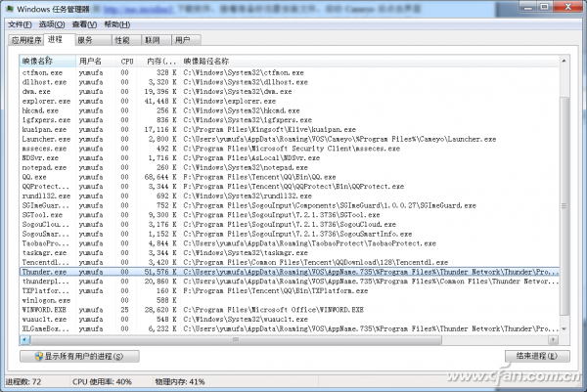Click the vertical scrollbar down arrow
587x392 pixels.
564,329
